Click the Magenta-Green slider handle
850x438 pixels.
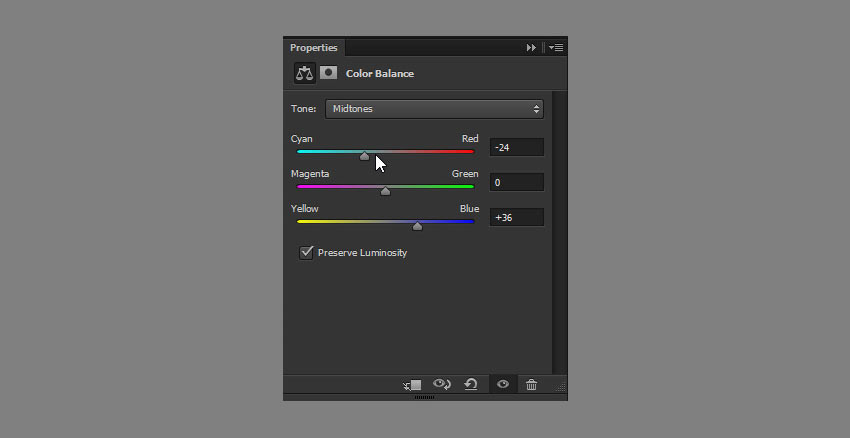pyautogui.click(x=385, y=191)
